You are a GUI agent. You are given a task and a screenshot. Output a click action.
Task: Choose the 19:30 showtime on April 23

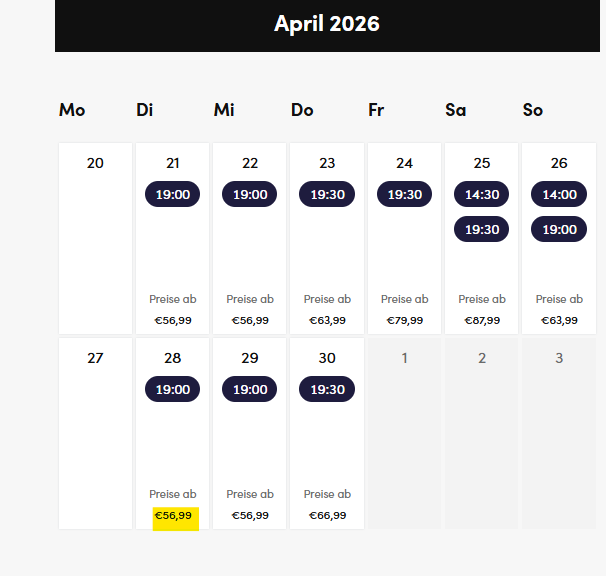pyautogui.click(x=327, y=194)
